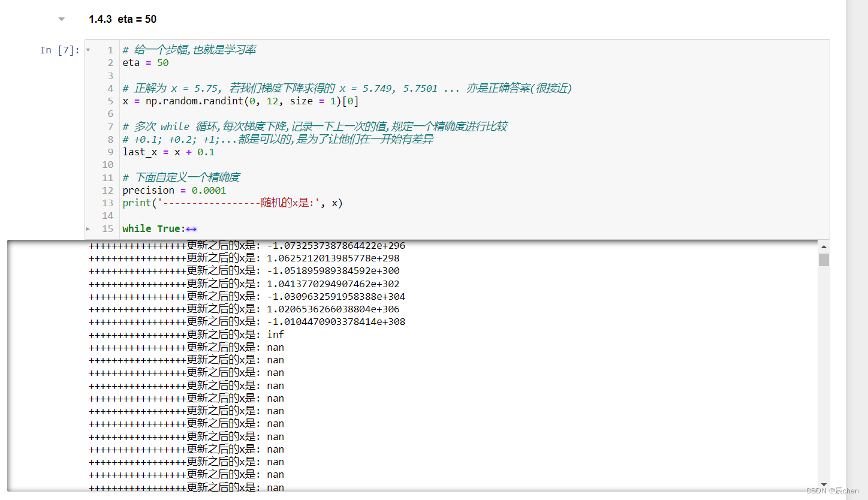868x500 pixels.
Task: Click the heading text 1.4.3 eta = 50
Action: [122, 19]
